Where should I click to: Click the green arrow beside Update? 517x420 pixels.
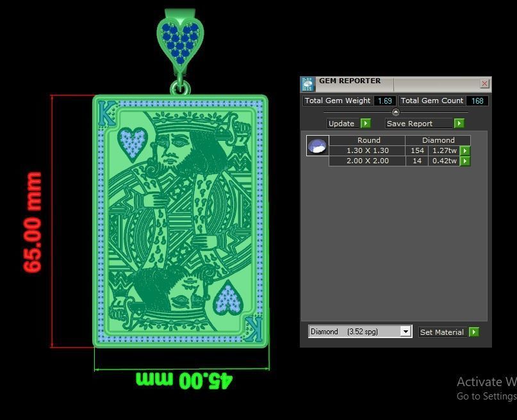[366, 123]
